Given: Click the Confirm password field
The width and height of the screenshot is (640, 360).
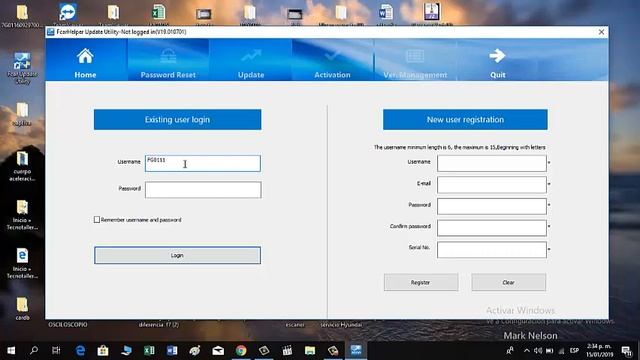Looking at the screenshot, I should pos(492,228).
